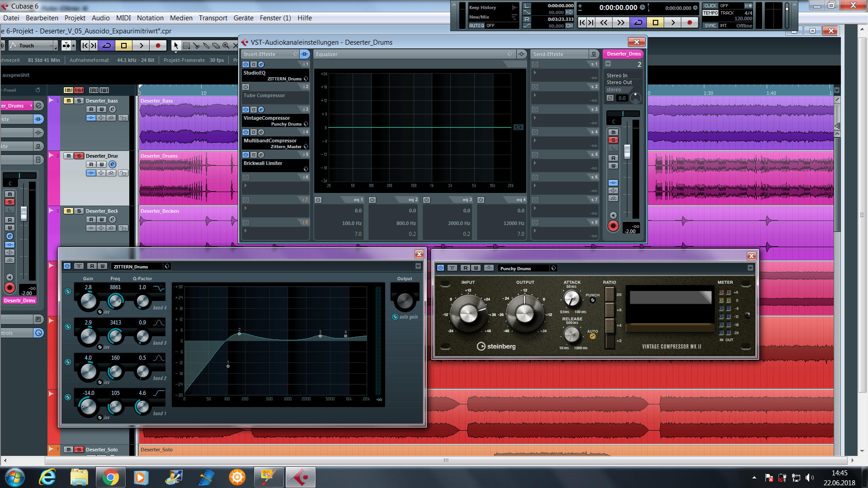This screenshot has height=488, width=868.
Task: Open the Datei menu
Action: click(x=11, y=18)
